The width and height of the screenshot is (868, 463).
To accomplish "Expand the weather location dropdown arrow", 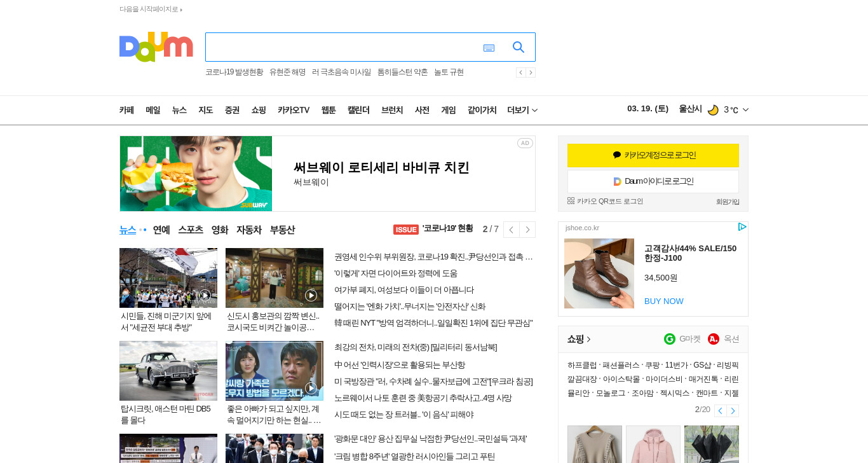I will [745, 110].
